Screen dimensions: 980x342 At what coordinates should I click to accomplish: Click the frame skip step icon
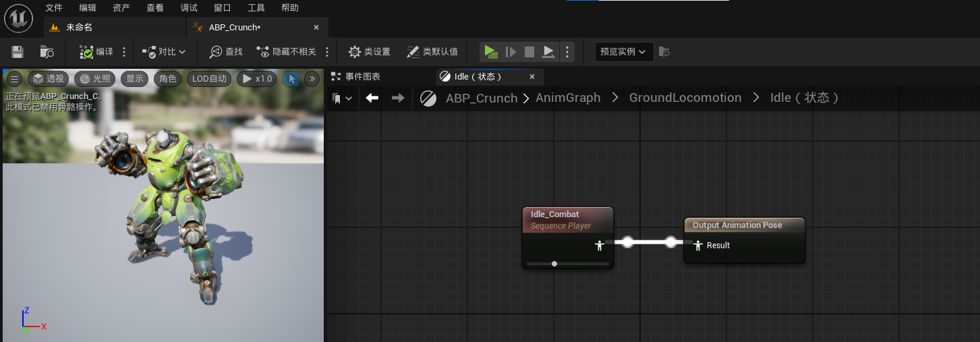[x=511, y=52]
